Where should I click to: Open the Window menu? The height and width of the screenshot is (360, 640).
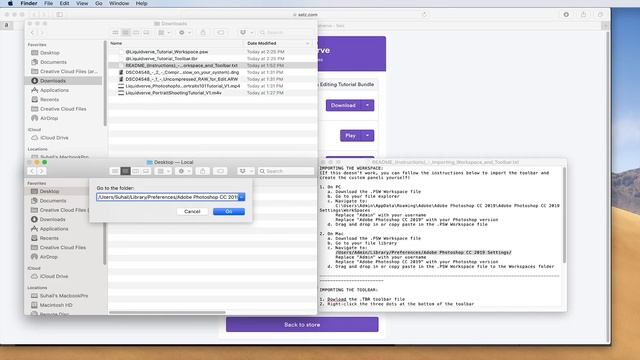click(x=119, y=3)
